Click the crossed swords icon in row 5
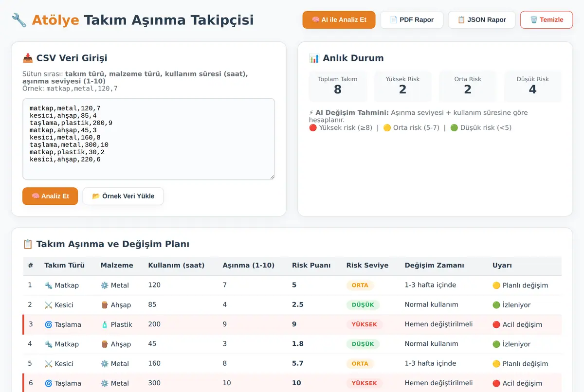 (48, 364)
